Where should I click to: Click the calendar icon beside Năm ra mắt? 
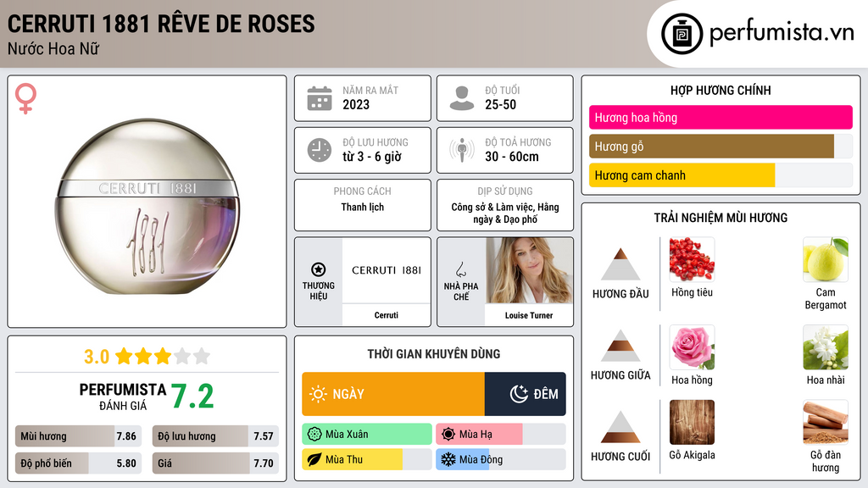pos(320,98)
